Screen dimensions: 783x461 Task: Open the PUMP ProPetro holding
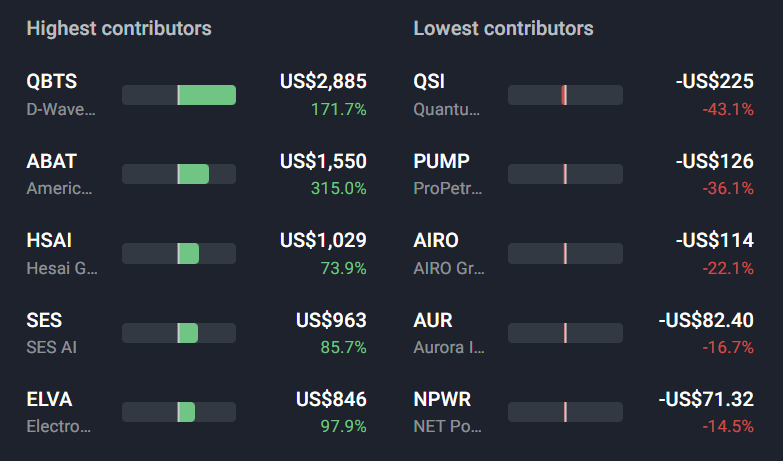pyautogui.click(x=441, y=161)
